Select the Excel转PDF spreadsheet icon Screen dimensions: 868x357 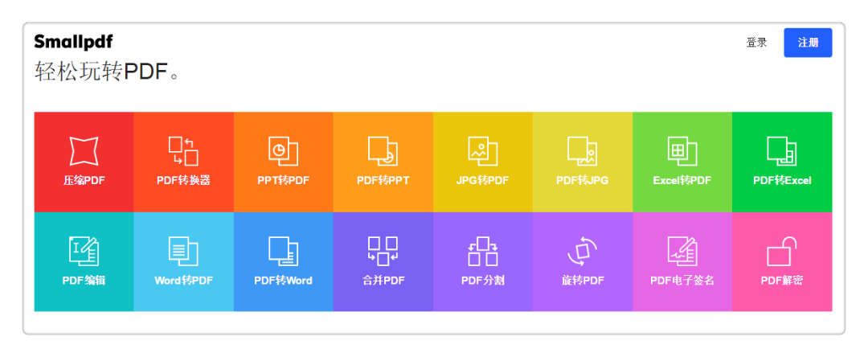(x=682, y=150)
